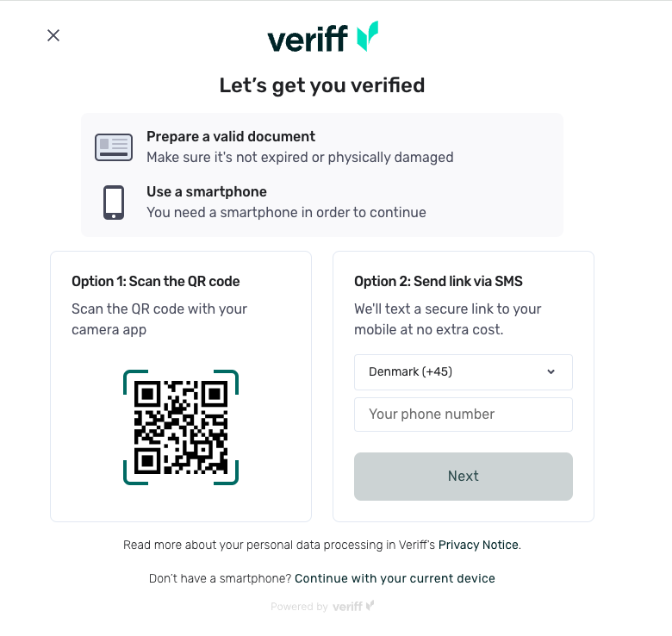Click the "Option 1: Scan the QR code" title
The width and height of the screenshot is (672, 636).
point(156,281)
